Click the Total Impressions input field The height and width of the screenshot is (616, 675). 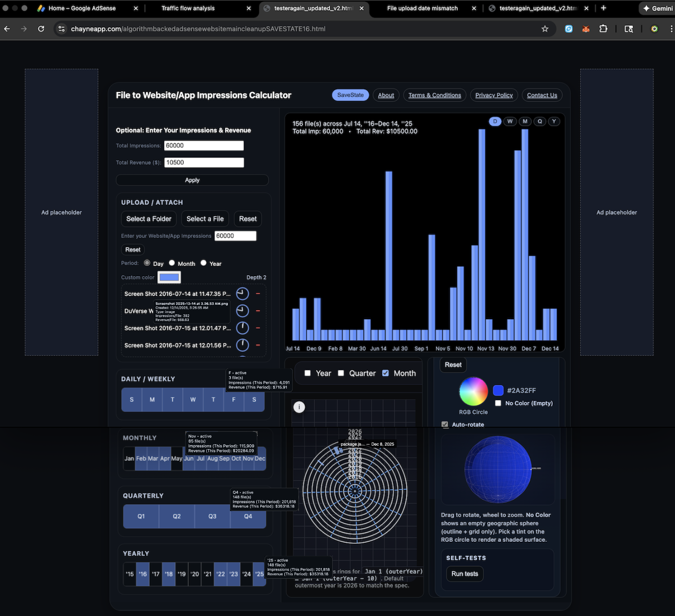pos(204,145)
